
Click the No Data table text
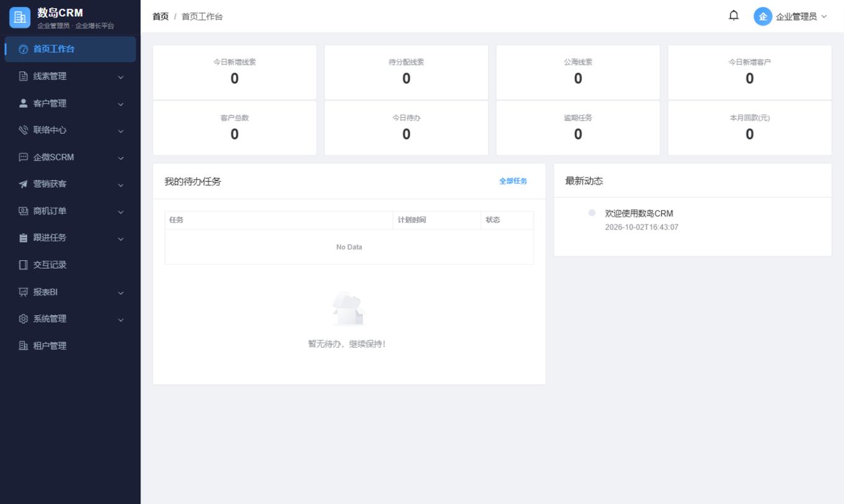tap(349, 247)
